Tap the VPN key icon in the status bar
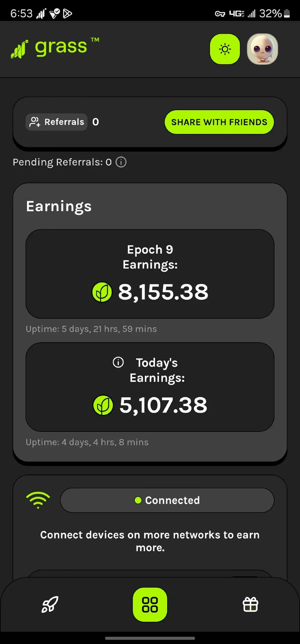Screen dimensions: 300x644 pos(220,14)
